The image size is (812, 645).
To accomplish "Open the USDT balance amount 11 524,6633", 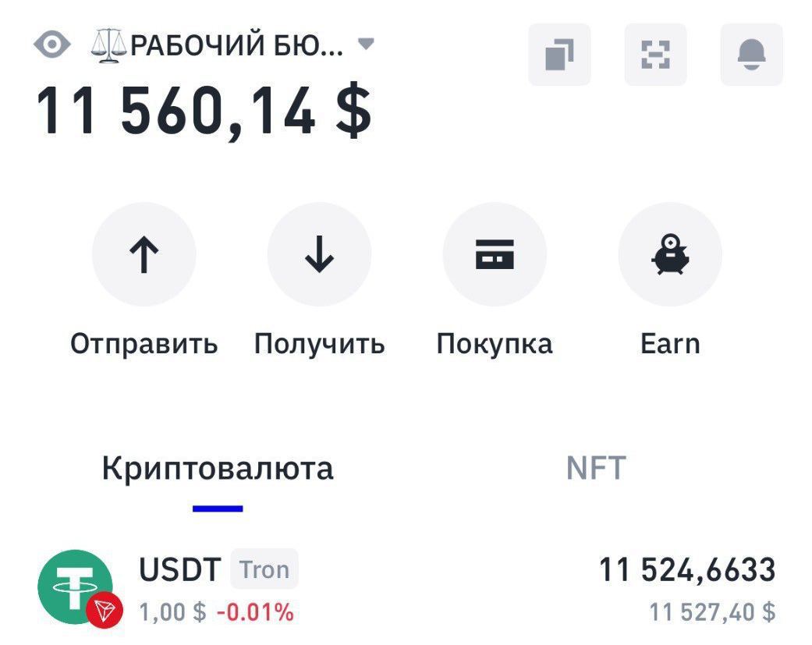I will [x=687, y=570].
